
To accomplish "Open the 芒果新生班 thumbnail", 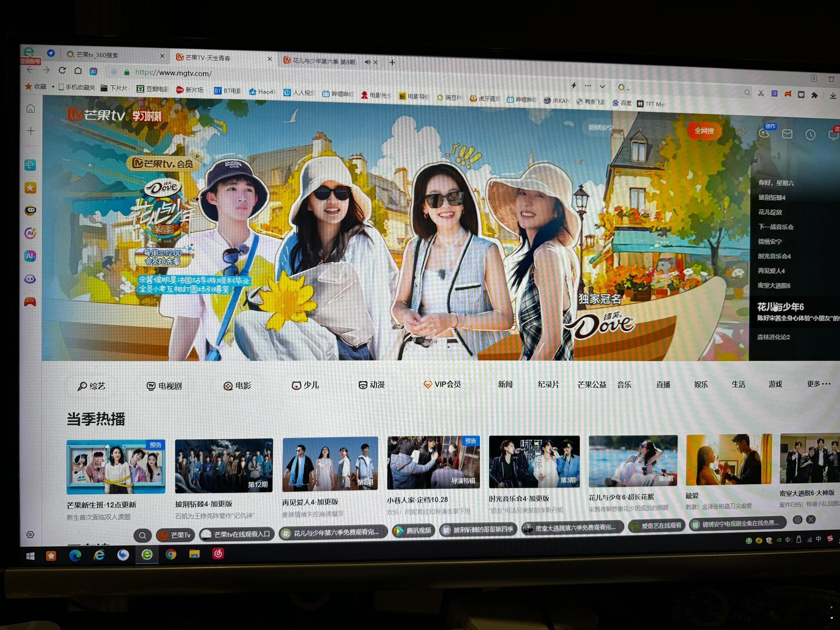I will tap(116, 467).
